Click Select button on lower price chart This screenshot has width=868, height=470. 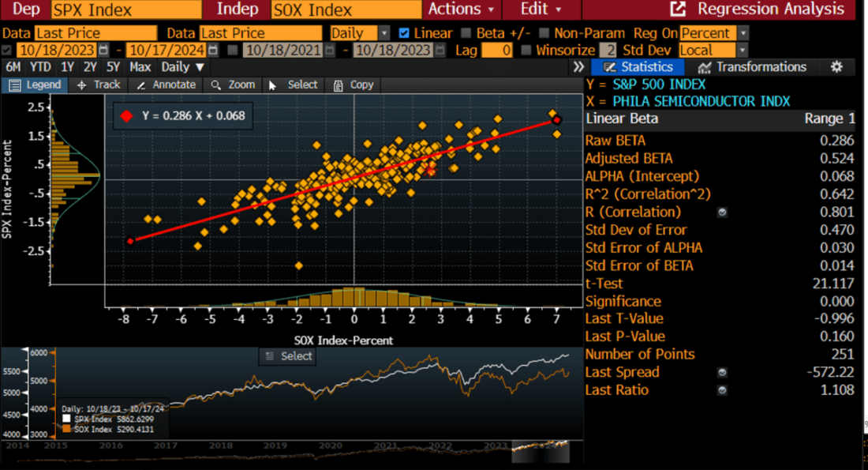[x=288, y=356]
